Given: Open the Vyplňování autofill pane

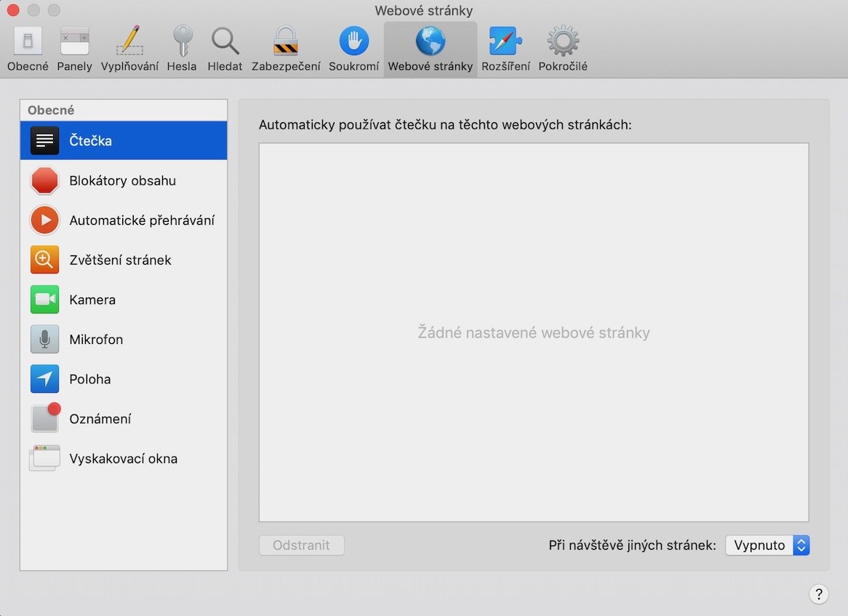Looking at the screenshot, I should point(129,49).
